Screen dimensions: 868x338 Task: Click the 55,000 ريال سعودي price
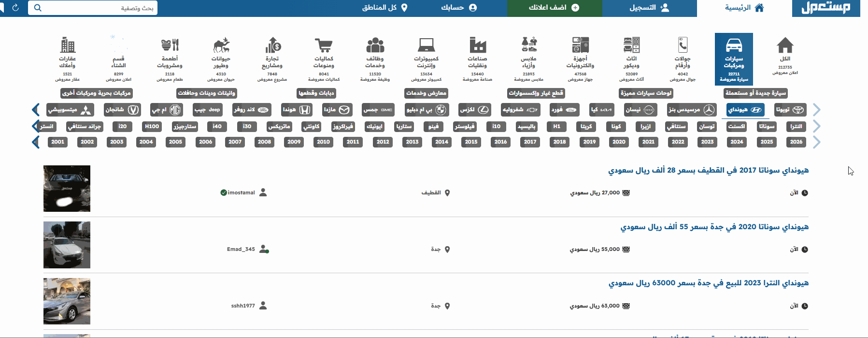595,250
